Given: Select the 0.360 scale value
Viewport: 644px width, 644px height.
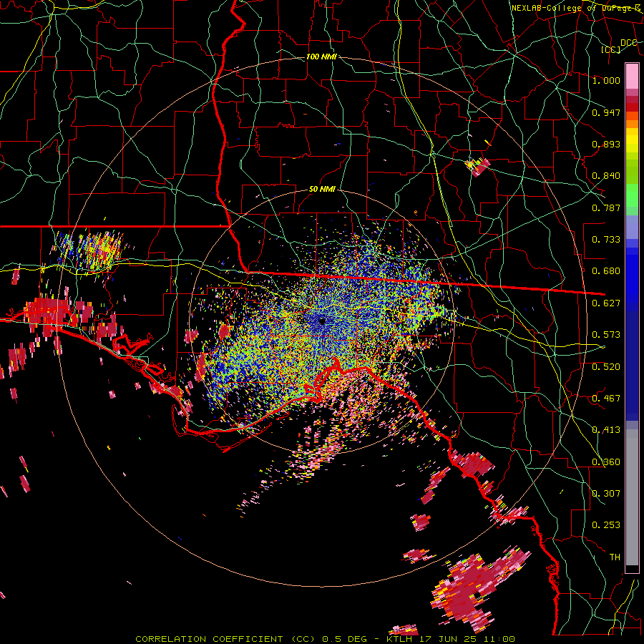Looking at the screenshot, I should pos(606,462).
